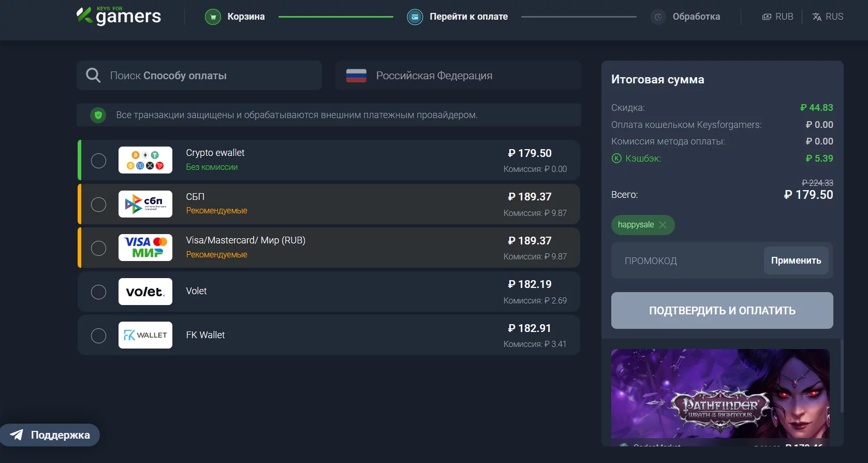This screenshot has height=463, width=868.
Task: Click the search magnifier icon
Action: point(93,76)
